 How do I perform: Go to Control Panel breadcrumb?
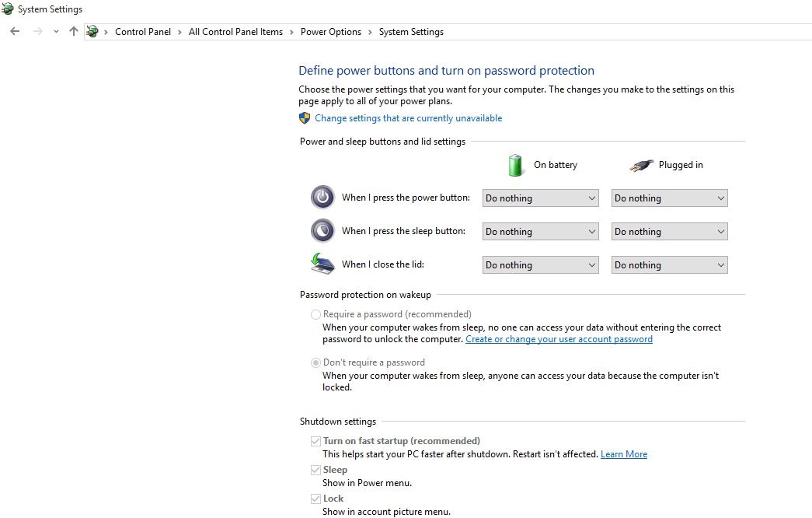[143, 32]
